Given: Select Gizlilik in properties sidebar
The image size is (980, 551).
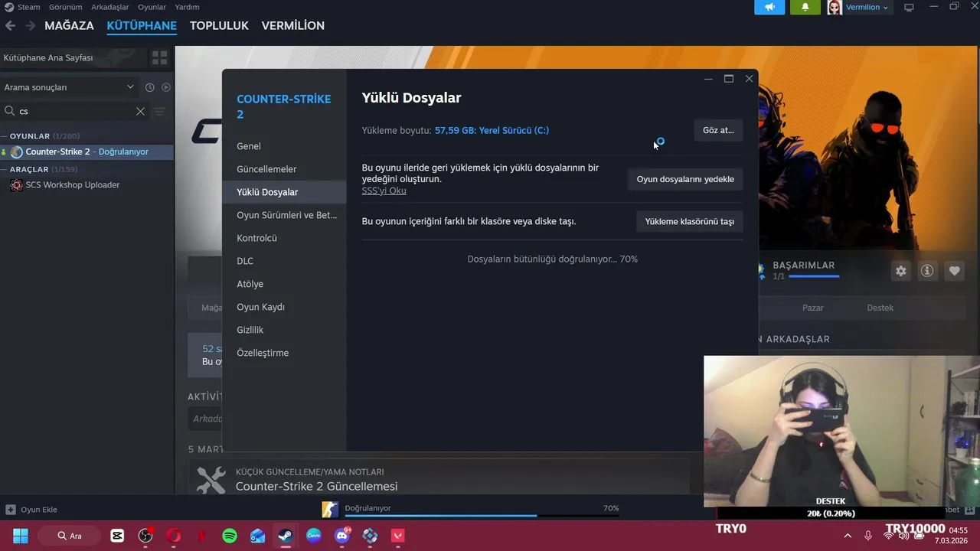Looking at the screenshot, I should [284, 330].
